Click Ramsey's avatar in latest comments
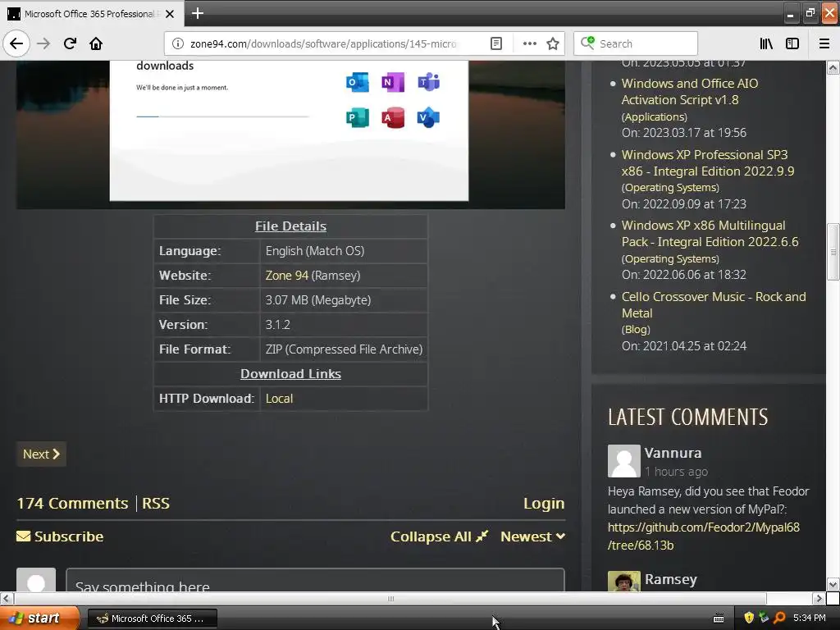 pos(624,582)
